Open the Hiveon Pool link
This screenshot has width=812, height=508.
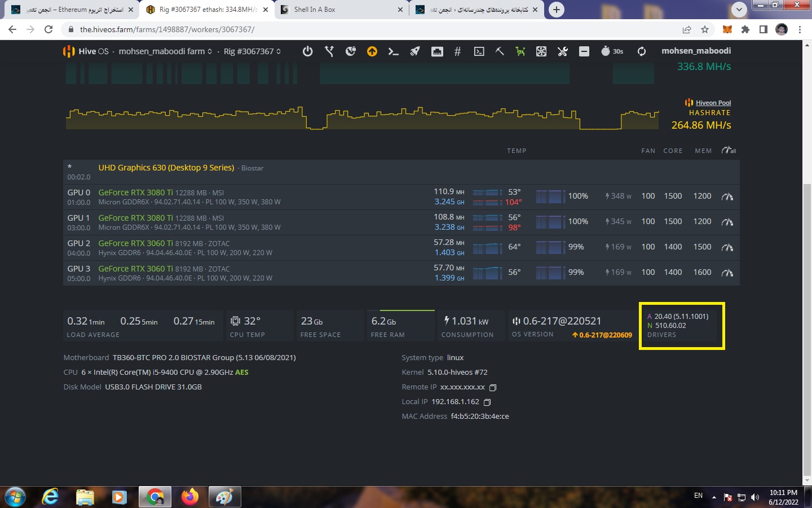pos(713,103)
